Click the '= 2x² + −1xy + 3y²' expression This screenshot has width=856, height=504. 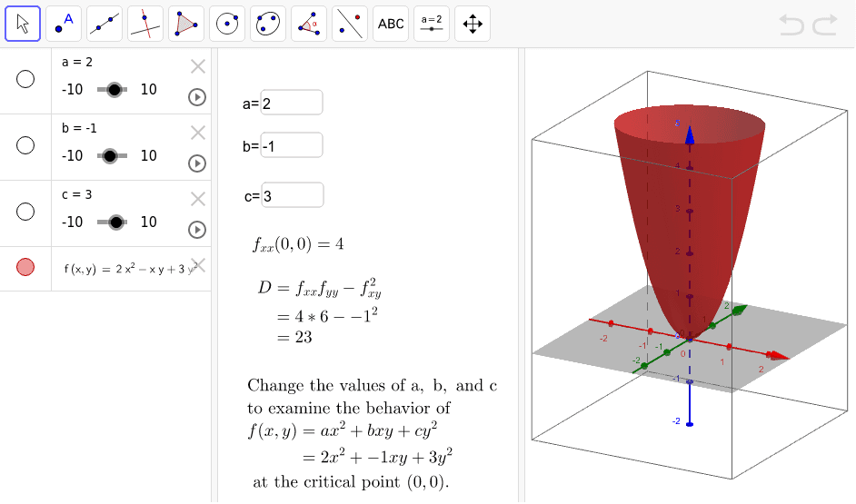[x=377, y=456]
